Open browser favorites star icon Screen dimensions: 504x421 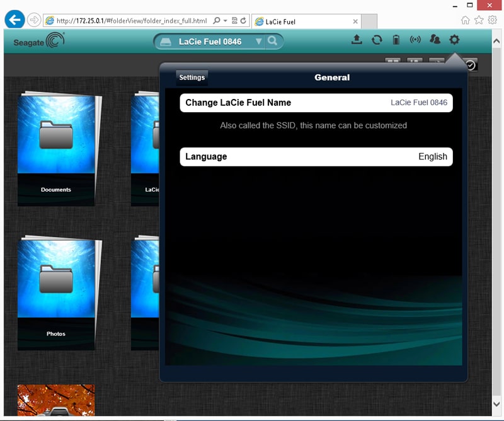[479, 20]
